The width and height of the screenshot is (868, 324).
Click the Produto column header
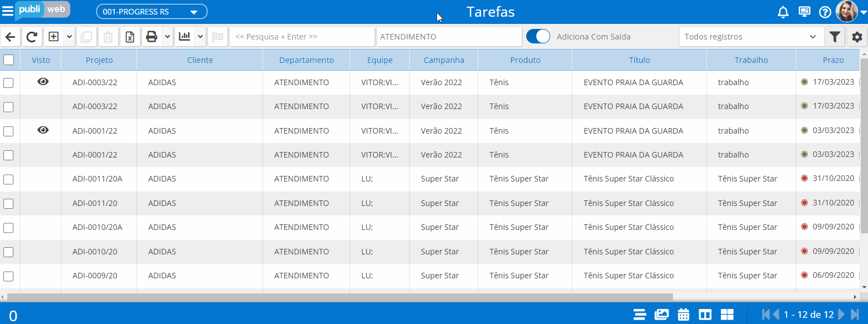point(525,60)
